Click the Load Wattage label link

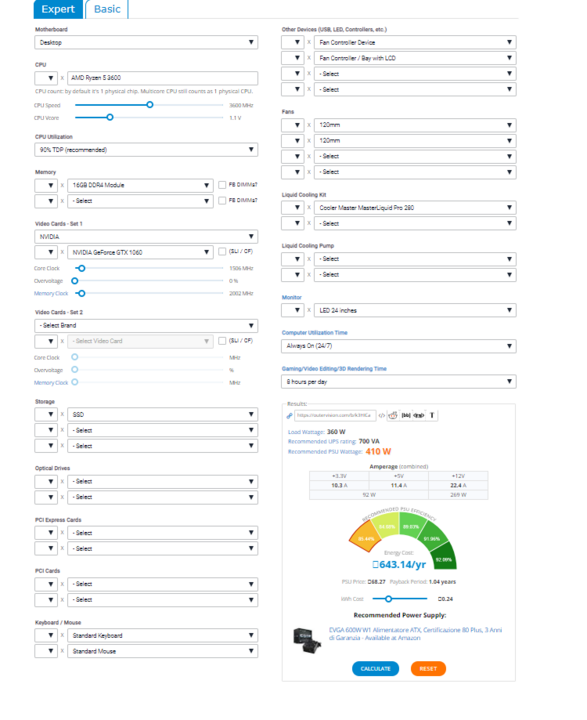point(306,432)
